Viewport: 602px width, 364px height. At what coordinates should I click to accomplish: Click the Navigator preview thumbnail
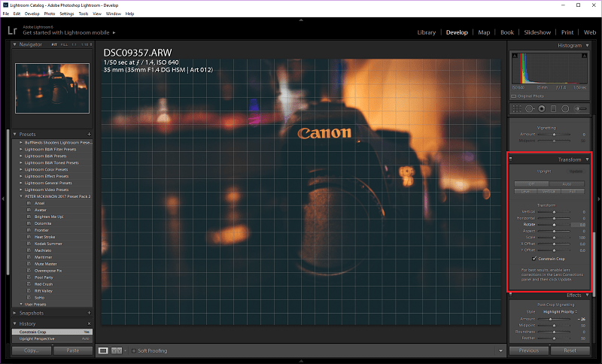52,88
